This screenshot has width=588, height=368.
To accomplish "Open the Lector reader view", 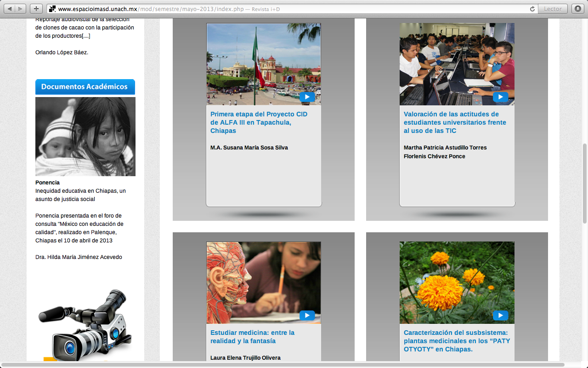I will 553,9.
